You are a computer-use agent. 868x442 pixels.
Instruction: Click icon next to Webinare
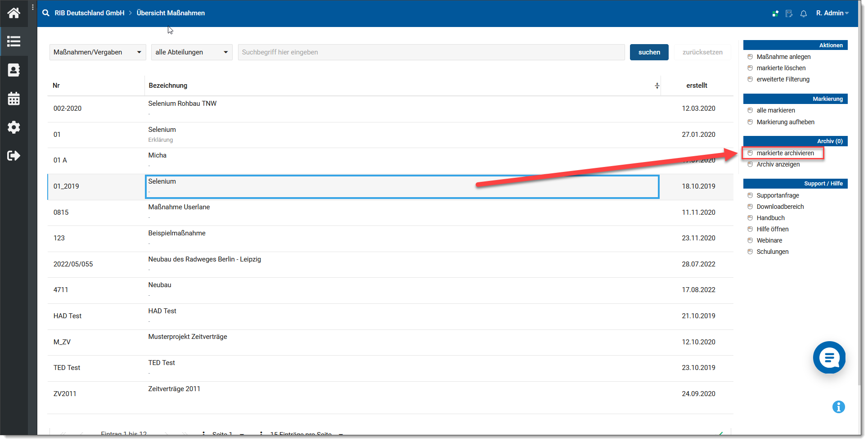click(750, 240)
